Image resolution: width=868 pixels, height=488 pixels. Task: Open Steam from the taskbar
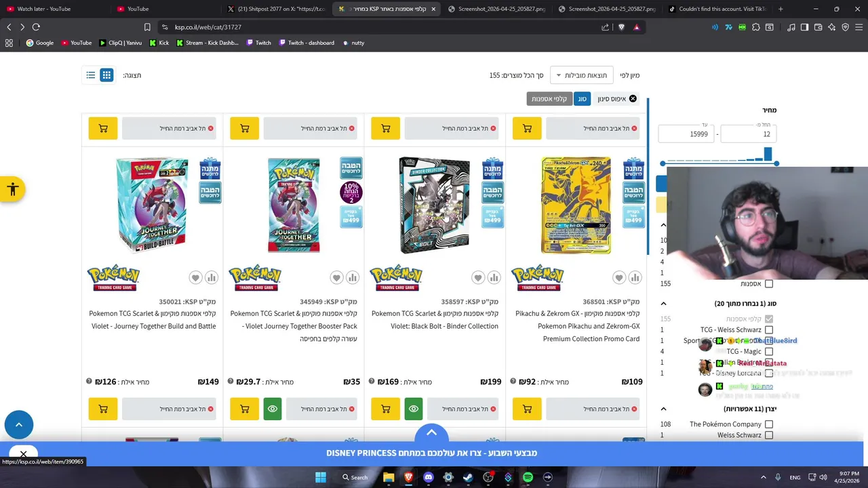pyautogui.click(x=468, y=477)
